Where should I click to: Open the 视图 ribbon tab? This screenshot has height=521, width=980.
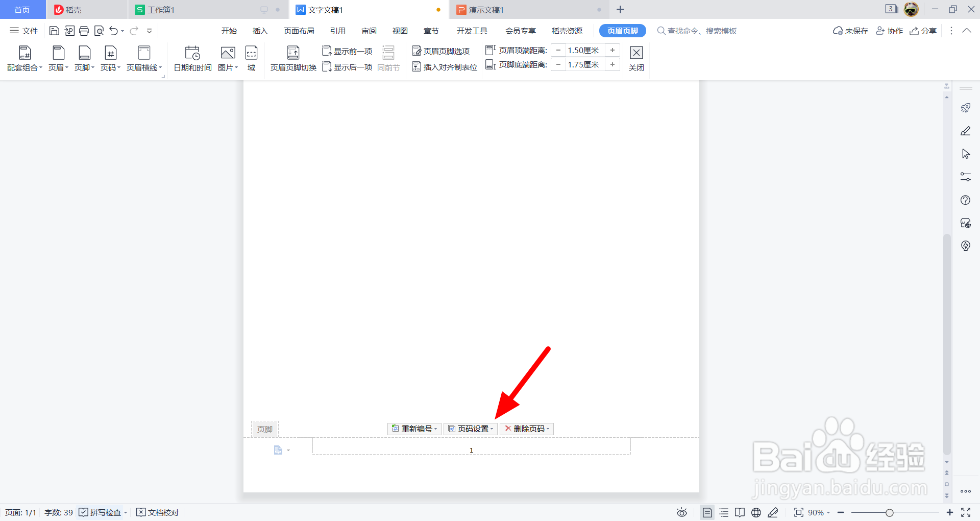coord(400,31)
